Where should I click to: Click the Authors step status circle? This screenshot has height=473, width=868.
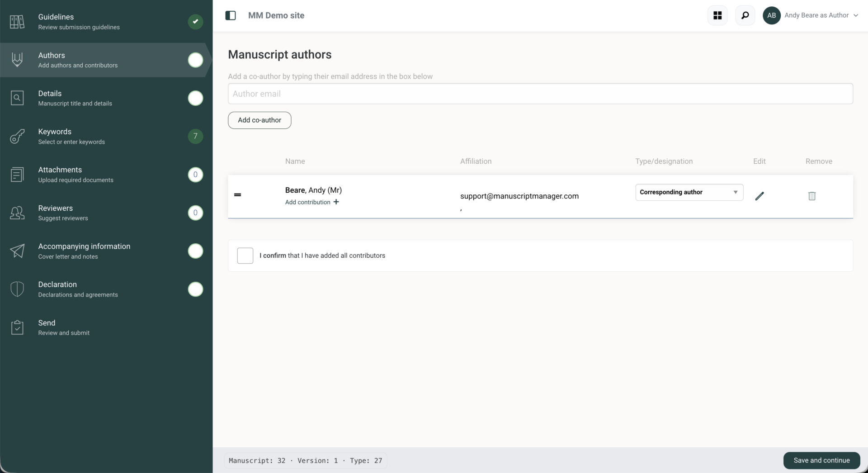click(195, 60)
